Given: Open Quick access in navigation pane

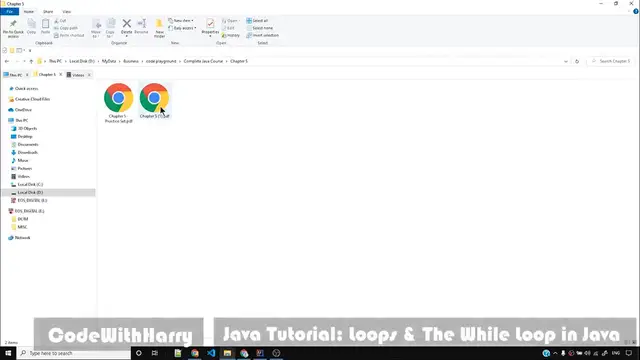Looking at the screenshot, I should click(x=27, y=89).
